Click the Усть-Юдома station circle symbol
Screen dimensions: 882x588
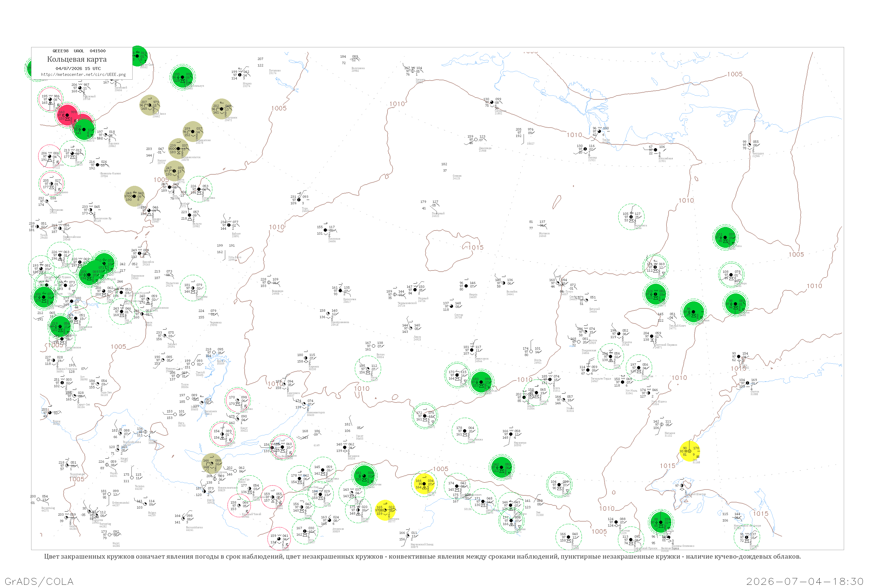point(648,393)
